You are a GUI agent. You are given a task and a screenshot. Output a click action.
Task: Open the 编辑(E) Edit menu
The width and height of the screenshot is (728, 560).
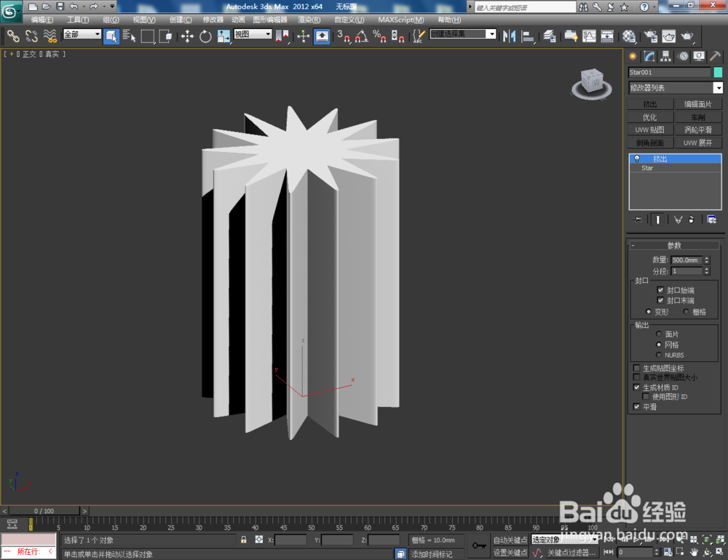[x=41, y=20]
